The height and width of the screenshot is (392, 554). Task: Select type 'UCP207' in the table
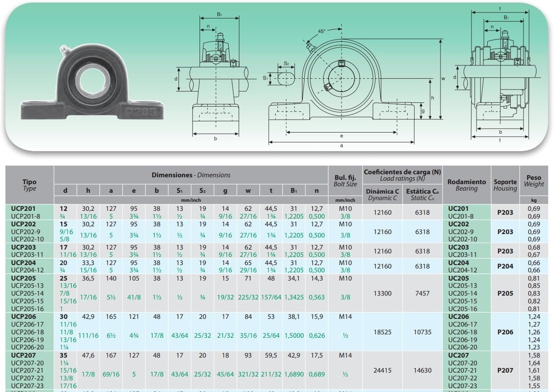click(x=24, y=355)
